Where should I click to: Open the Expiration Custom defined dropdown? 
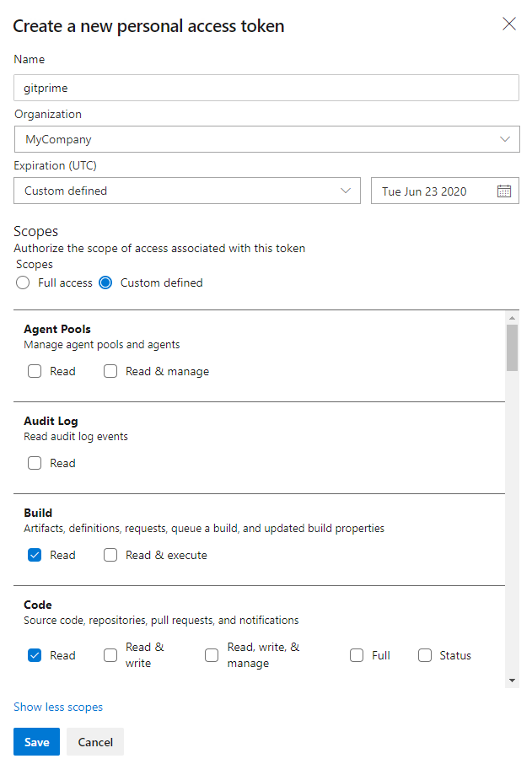coord(187,191)
